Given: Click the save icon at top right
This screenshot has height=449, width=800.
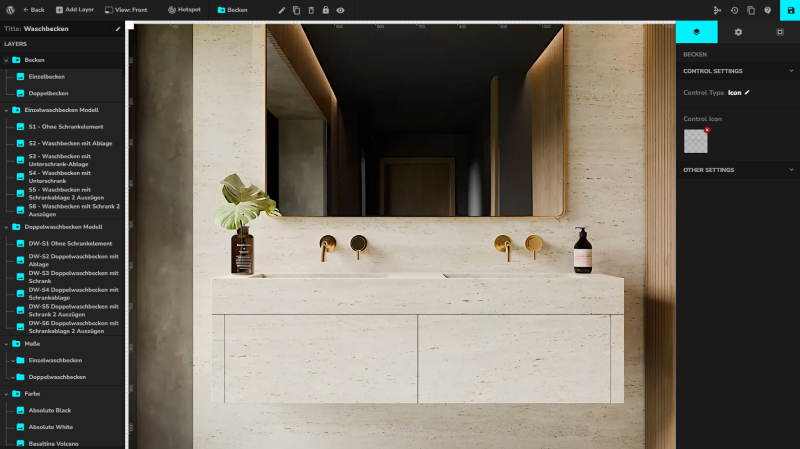Looking at the screenshot, I should [791, 10].
